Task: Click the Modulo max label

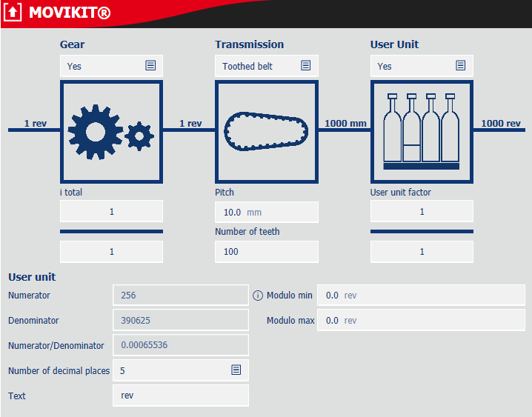Action: [290, 321]
